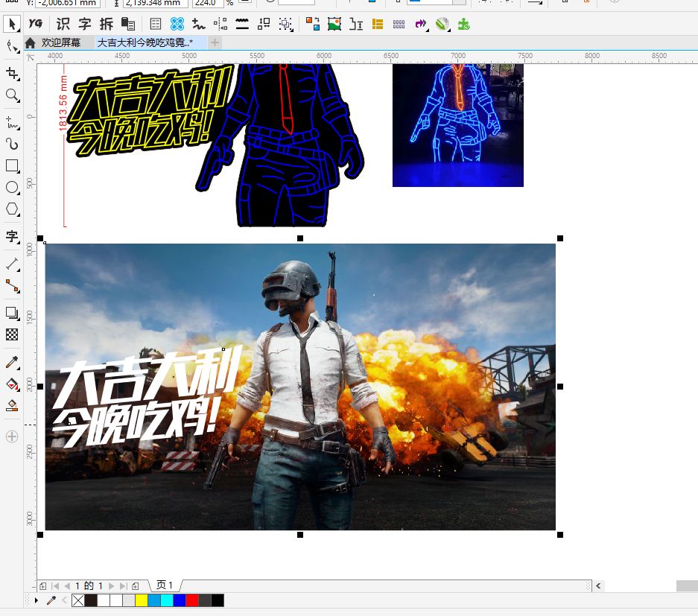The width and height of the screenshot is (698, 616).
Task: Pick the cyan color swatch
Action: 167,600
